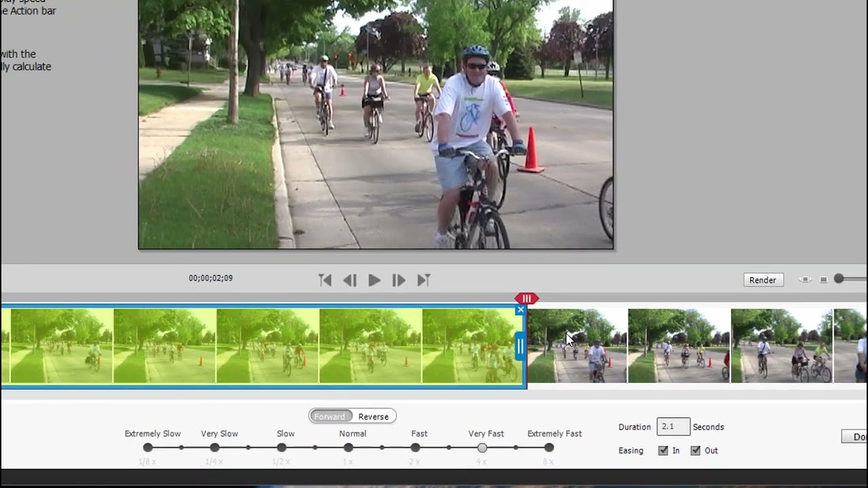Select Forward playback direction
Viewport: 868px width, 488px height.
pos(330,416)
